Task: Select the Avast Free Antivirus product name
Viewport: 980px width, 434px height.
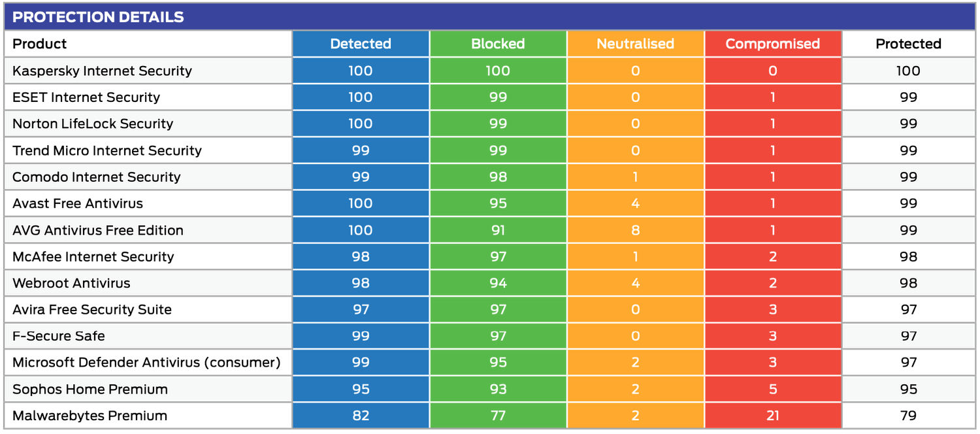Action: click(x=78, y=203)
